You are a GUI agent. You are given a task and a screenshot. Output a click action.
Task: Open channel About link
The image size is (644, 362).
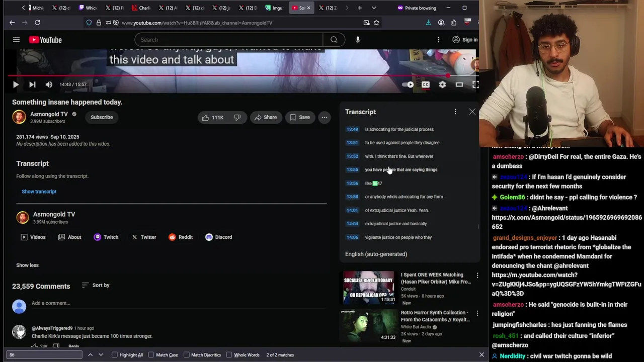[x=69, y=237]
